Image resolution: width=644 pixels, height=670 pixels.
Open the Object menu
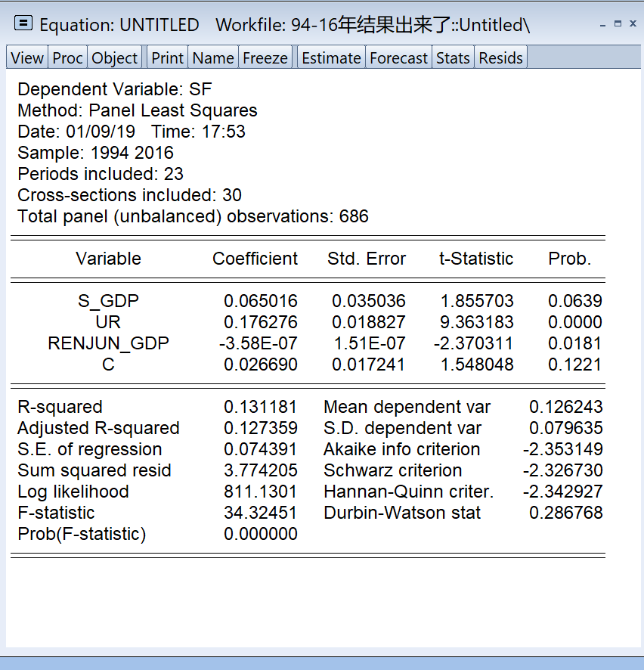tap(114, 57)
